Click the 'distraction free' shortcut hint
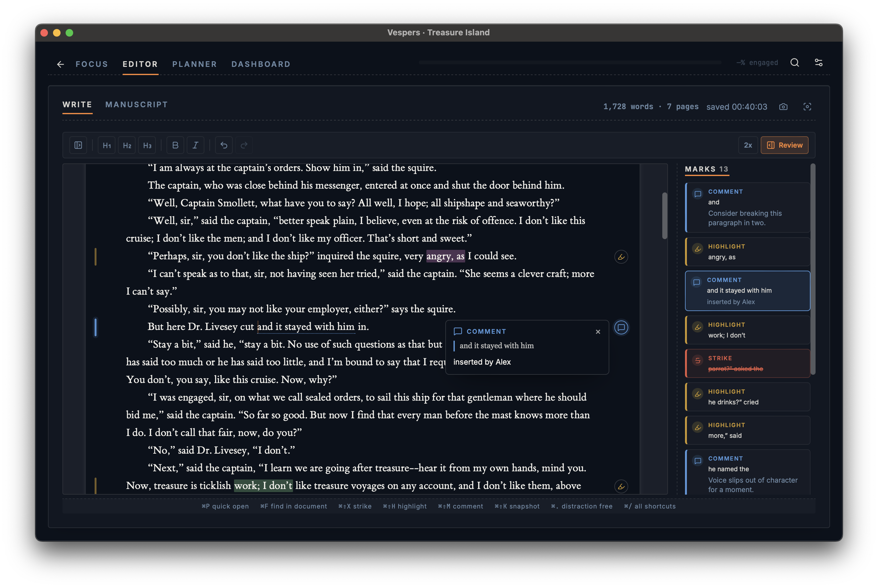Viewport: 878px width, 588px height. coord(582,506)
